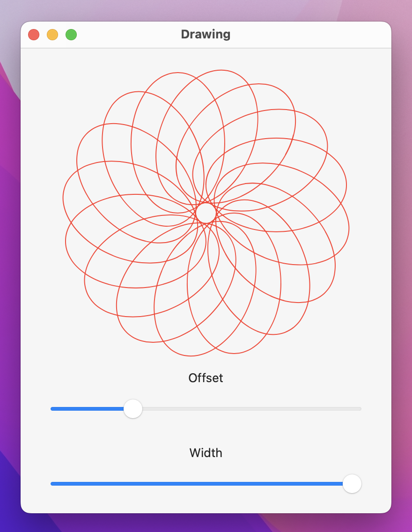The width and height of the screenshot is (412, 532).
Task: Click the middle of the Width slider track
Action: (206, 484)
